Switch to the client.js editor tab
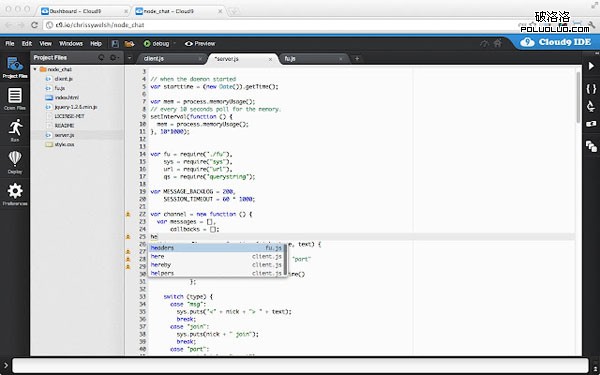This screenshot has width=600, height=375. click(x=170, y=59)
